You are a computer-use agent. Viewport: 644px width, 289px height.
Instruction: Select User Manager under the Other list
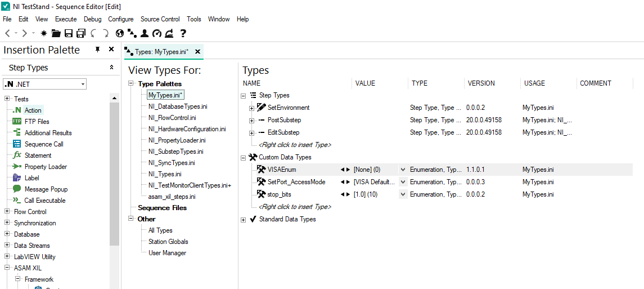point(167,253)
